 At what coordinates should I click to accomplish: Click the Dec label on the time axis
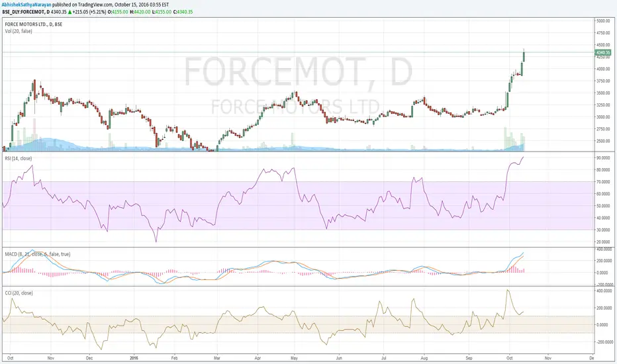click(89, 358)
